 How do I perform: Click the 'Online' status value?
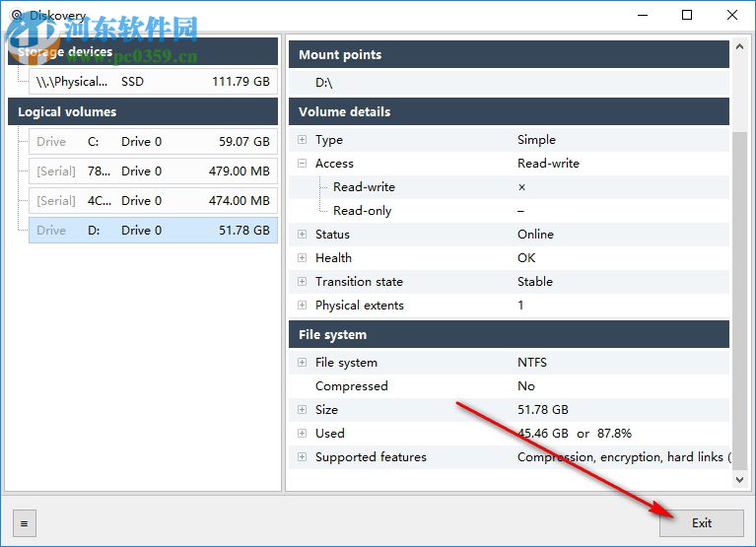click(x=535, y=235)
